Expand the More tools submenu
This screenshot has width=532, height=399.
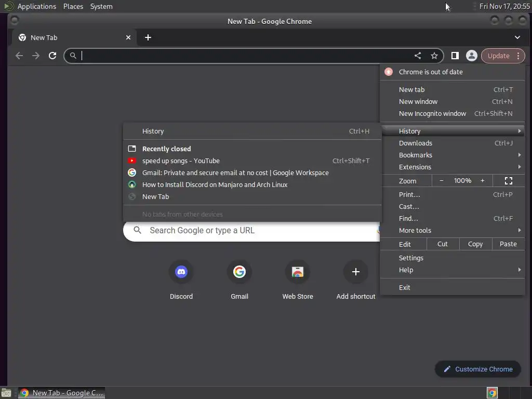453,230
